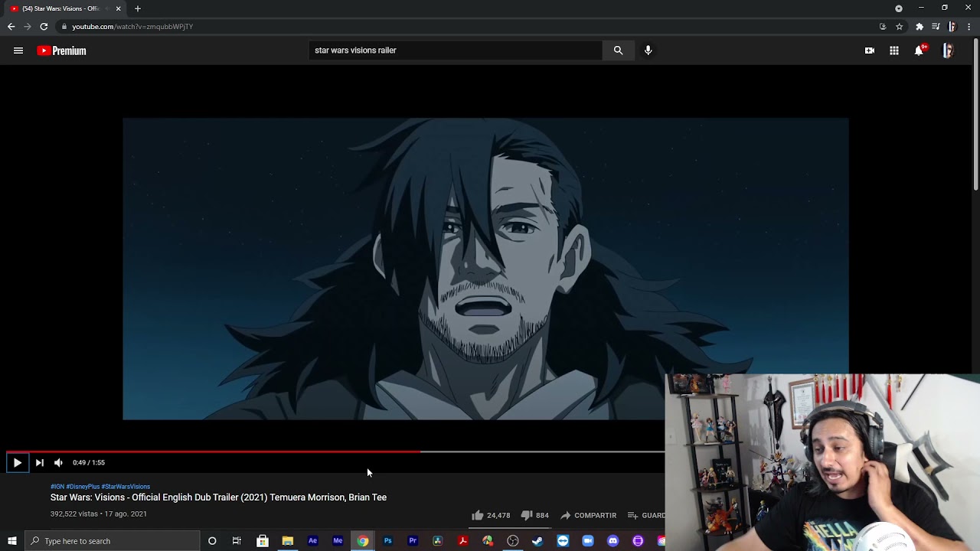Open Task View on taskbar
This screenshot has width=980, height=551.
[237, 541]
